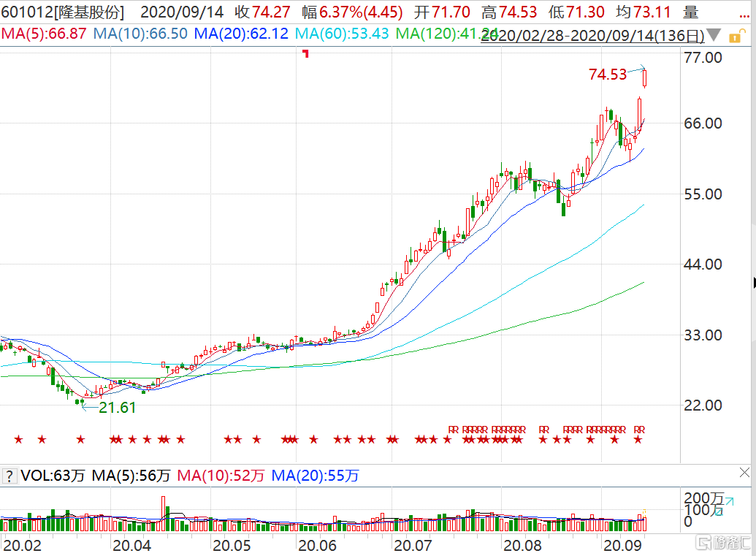This screenshot has height=556, width=756.
Task: Select the MA(120) green indicator label
Action: pyautogui.click(x=446, y=34)
